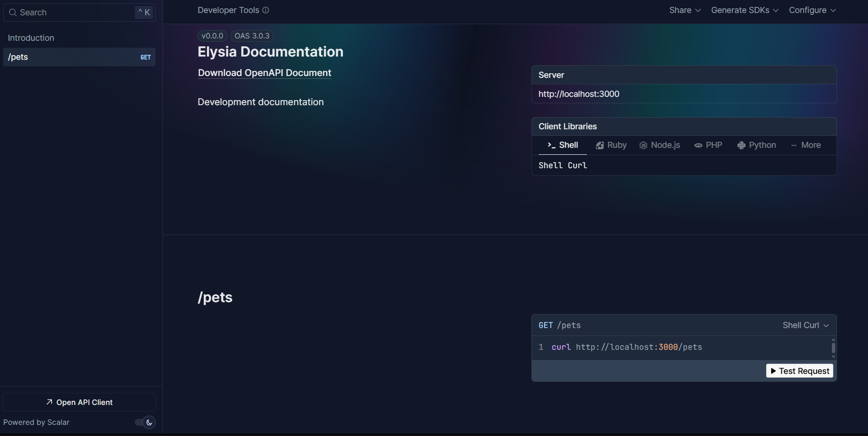The image size is (868, 436).
Task: Click the info icon beside Developer Tools
Action: point(265,10)
